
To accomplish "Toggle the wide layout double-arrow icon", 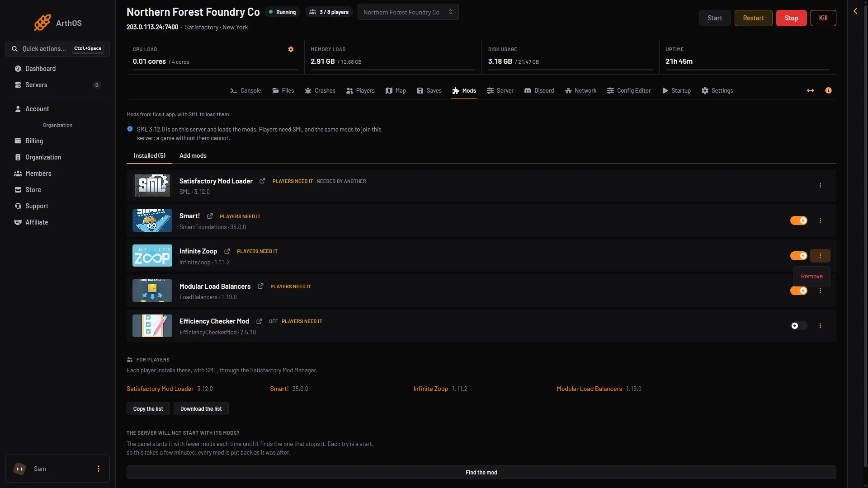I will (811, 90).
